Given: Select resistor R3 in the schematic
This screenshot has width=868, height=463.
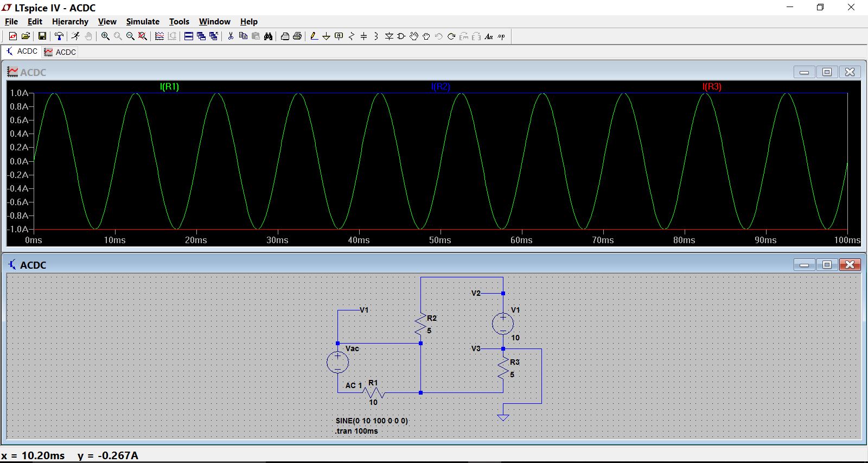Looking at the screenshot, I should 503,367.
